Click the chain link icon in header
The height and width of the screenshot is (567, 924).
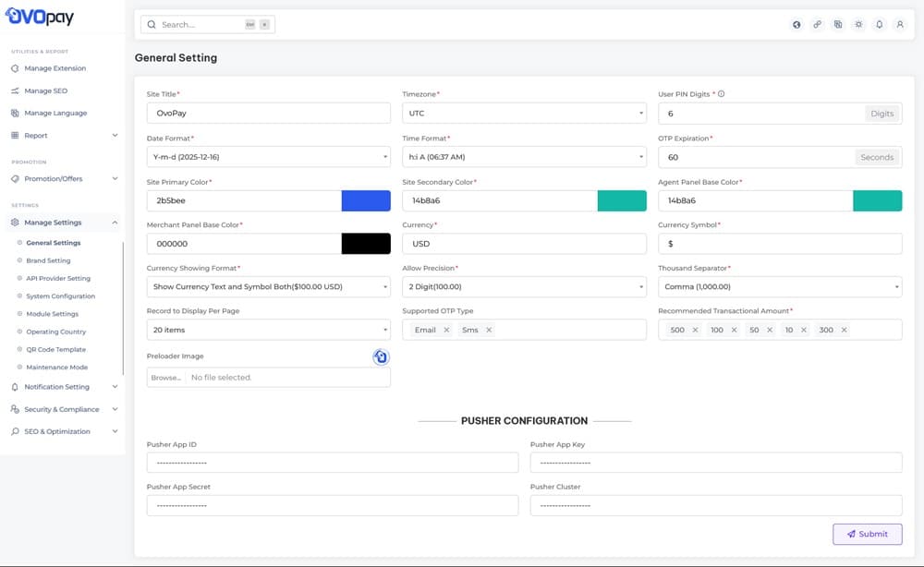pyautogui.click(x=817, y=25)
